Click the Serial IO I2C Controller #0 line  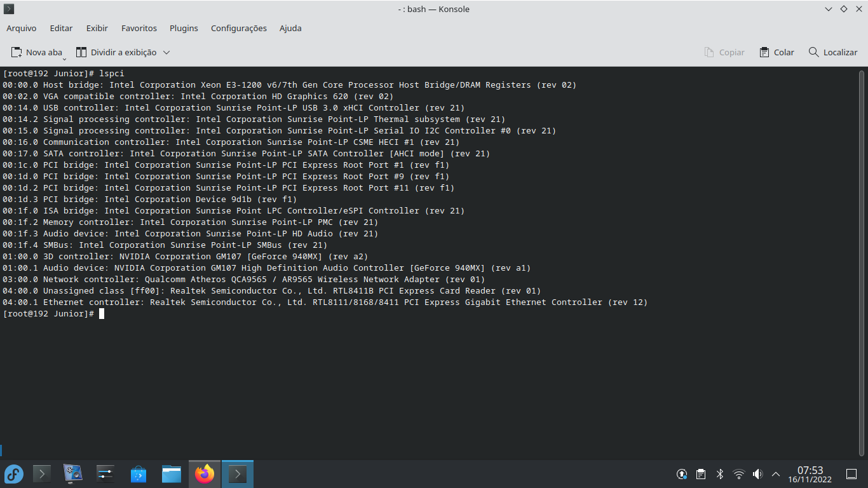coord(280,131)
